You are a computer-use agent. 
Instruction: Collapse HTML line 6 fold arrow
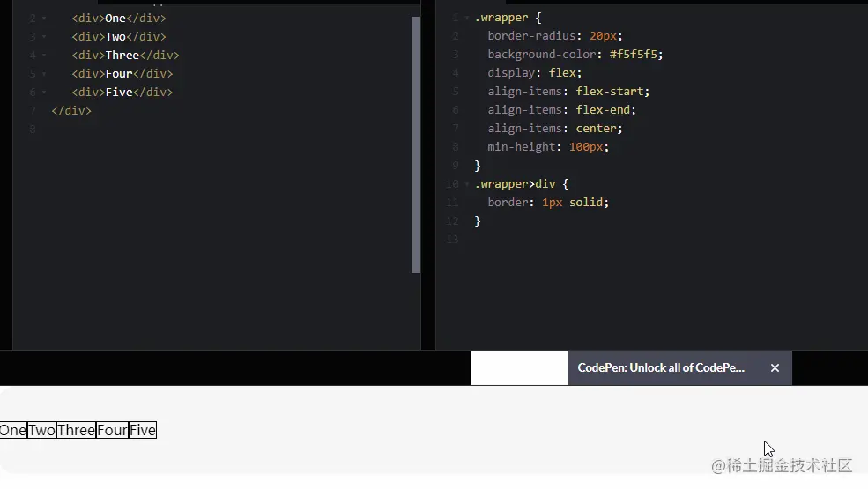(x=44, y=92)
